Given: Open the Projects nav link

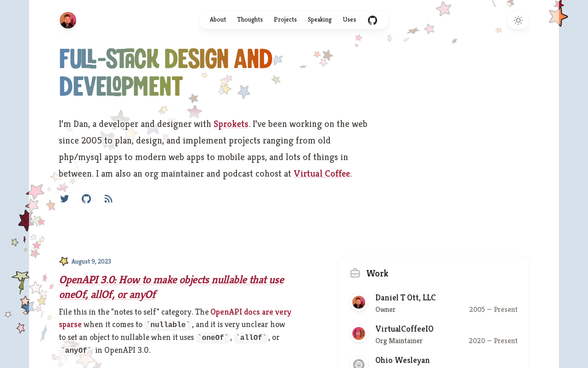Looking at the screenshot, I should pos(285,20).
